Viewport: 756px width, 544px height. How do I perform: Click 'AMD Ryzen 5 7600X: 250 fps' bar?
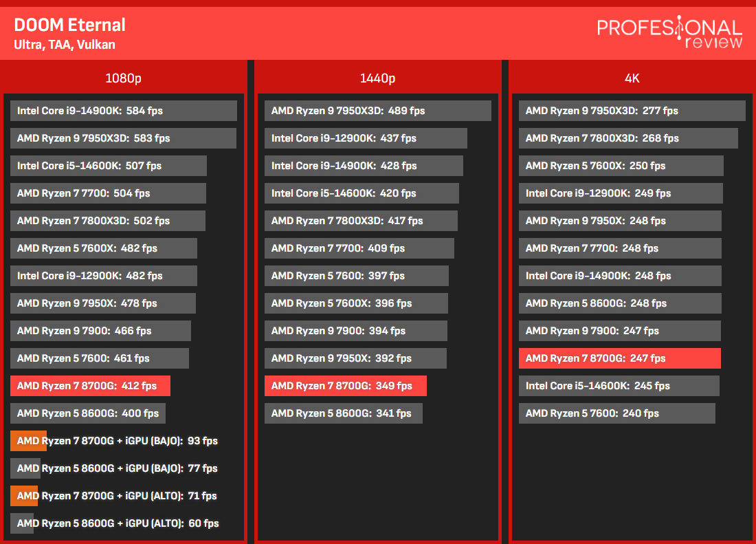(621, 166)
